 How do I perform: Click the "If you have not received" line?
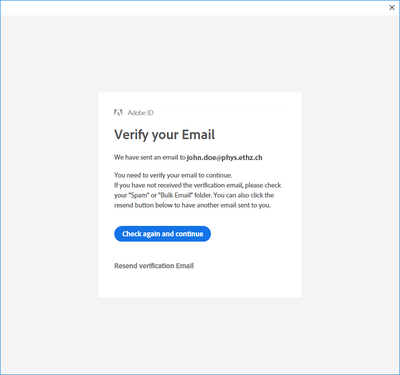[198, 185]
